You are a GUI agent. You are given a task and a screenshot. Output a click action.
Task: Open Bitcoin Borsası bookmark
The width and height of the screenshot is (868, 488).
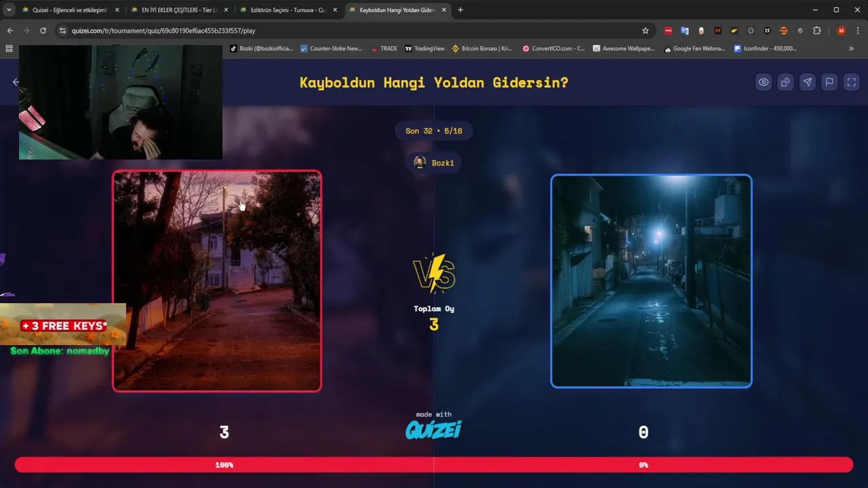(482, 49)
